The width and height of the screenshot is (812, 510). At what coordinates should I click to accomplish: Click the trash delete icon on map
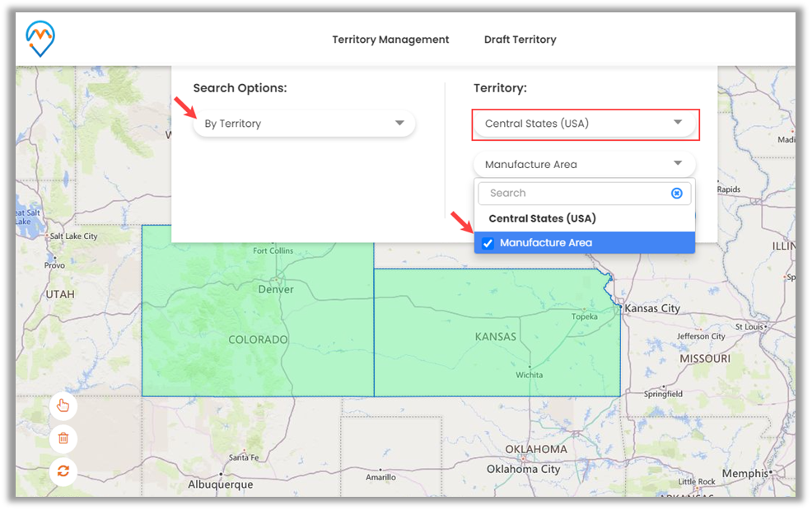point(63,438)
